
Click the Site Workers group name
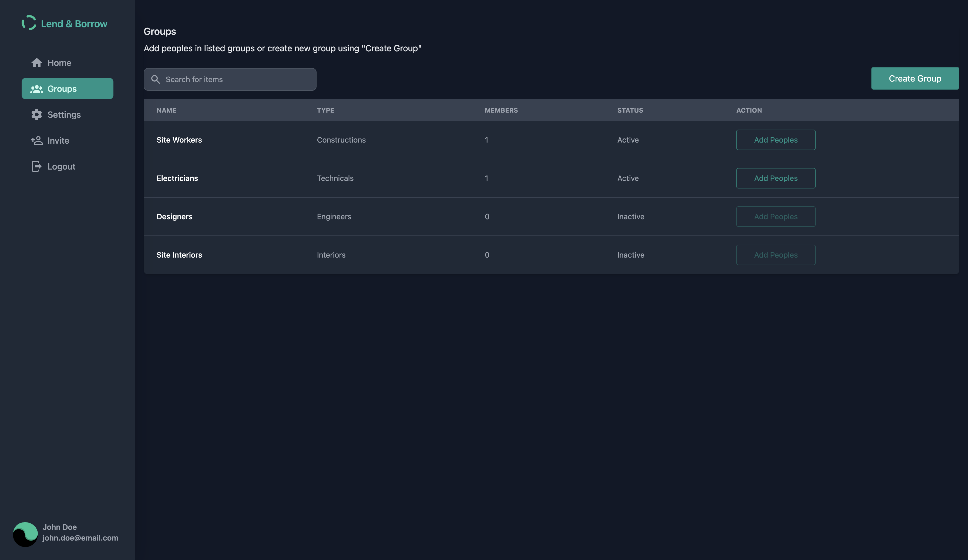[179, 140]
